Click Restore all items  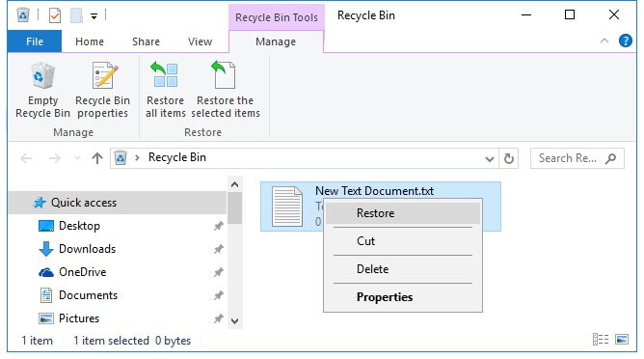(166, 91)
